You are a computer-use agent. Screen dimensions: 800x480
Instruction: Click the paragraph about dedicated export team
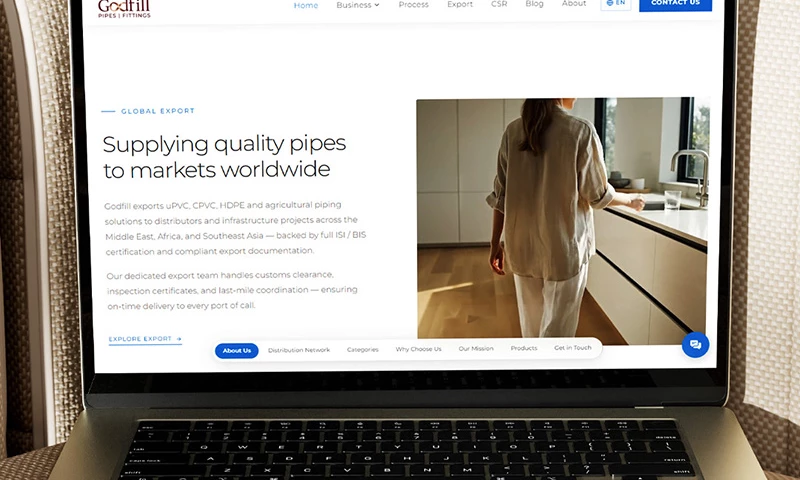pyautogui.click(x=232, y=290)
